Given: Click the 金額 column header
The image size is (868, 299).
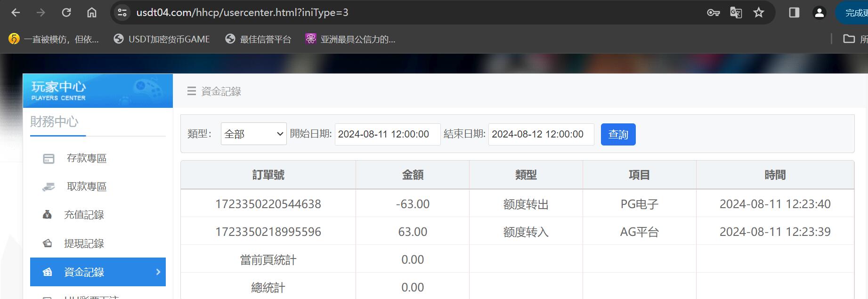Looking at the screenshot, I should coord(413,175).
